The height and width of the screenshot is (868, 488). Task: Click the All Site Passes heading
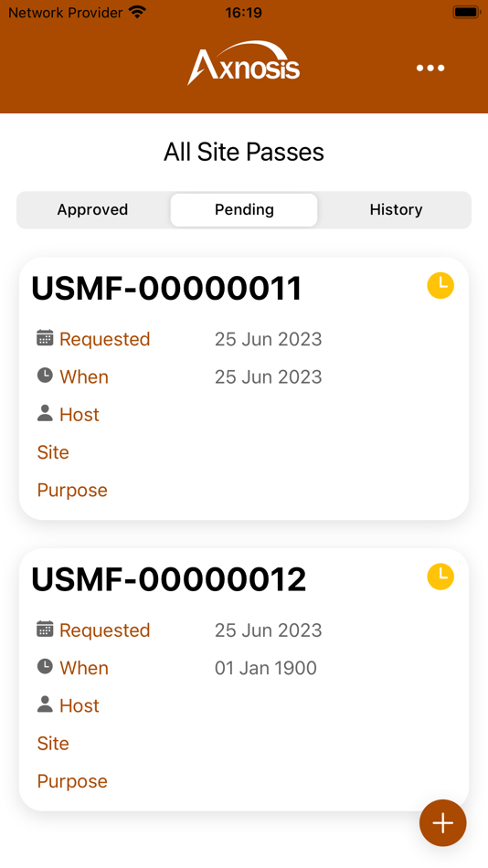244,152
